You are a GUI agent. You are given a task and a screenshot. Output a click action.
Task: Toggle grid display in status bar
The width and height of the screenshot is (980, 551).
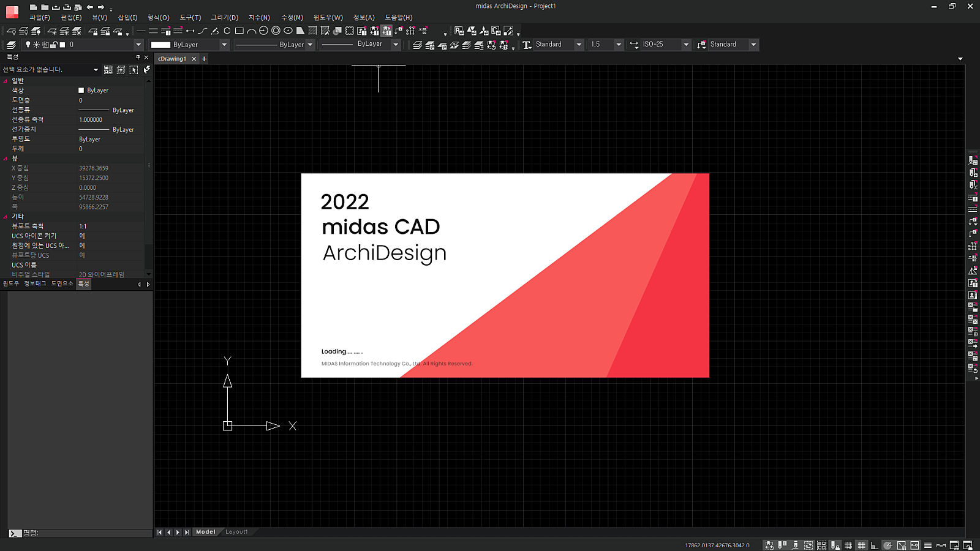861,545
